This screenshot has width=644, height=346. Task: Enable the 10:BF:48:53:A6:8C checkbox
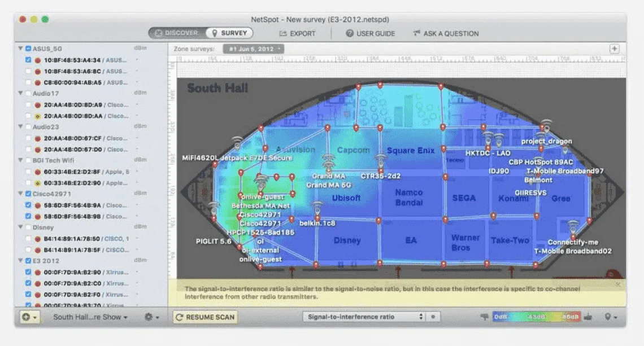point(28,71)
